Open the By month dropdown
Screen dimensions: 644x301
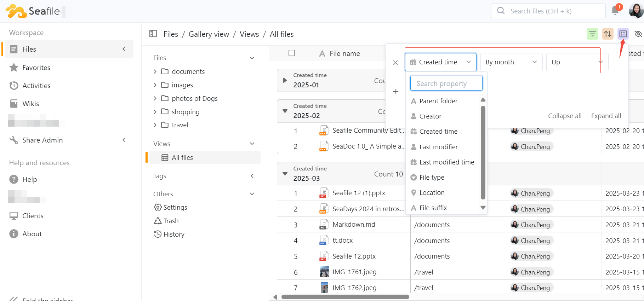(x=511, y=62)
